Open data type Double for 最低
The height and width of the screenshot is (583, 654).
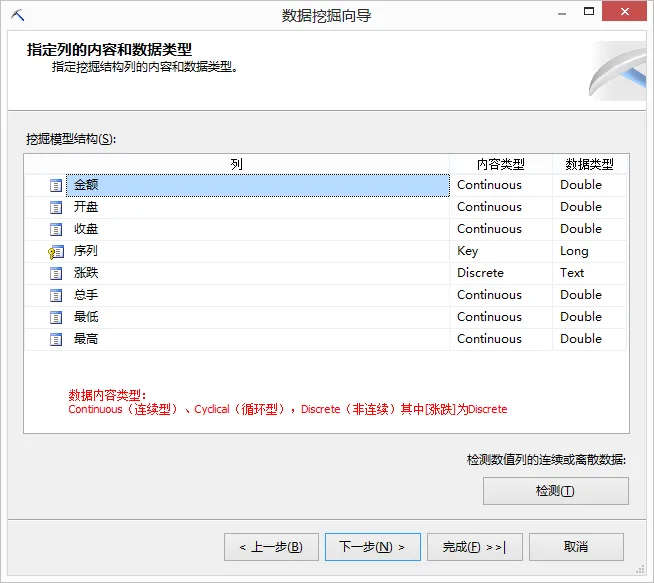tap(589, 318)
